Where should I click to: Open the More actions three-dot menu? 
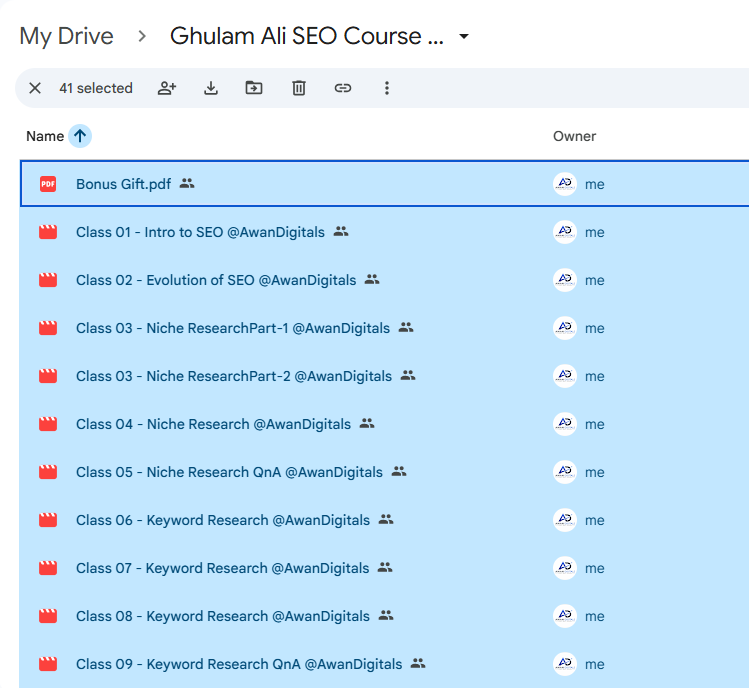[x=387, y=88]
